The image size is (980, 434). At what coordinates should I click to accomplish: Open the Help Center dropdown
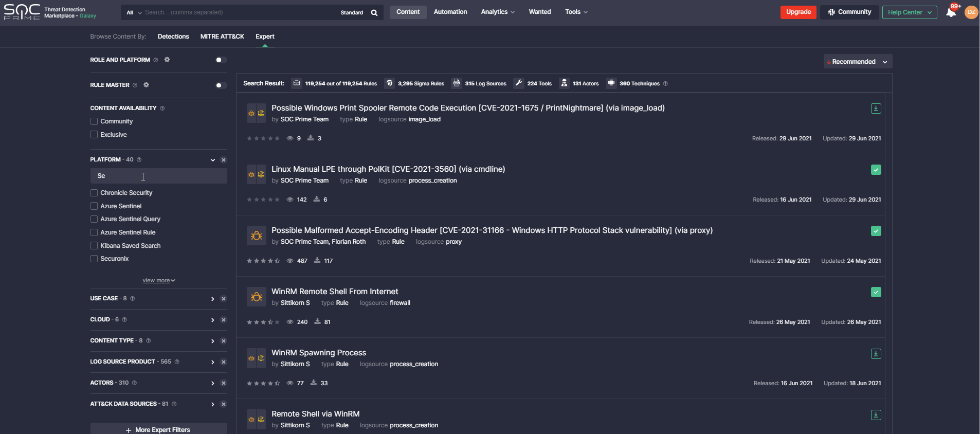[910, 12]
